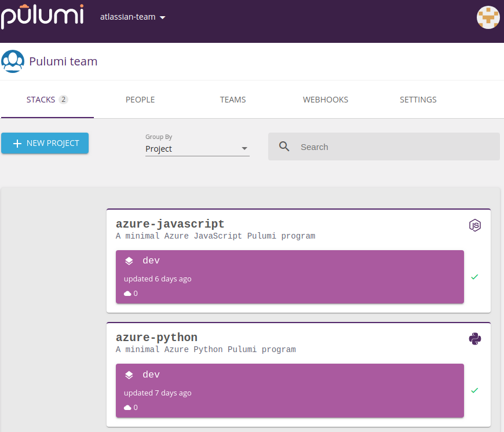Click the green success checkmark for azure-python dev
Viewport: 504px width, 432px height.
point(474,390)
